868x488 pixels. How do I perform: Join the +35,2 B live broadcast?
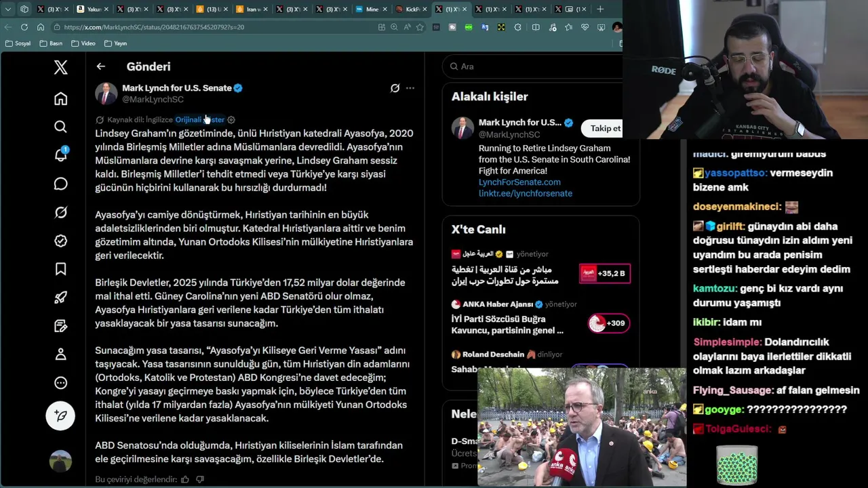click(605, 273)
